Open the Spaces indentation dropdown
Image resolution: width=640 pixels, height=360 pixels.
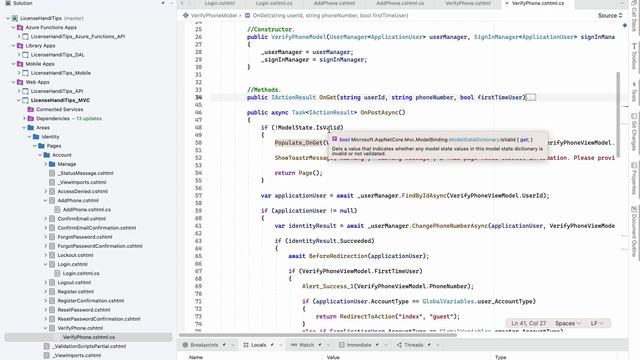tap(568, 323)
